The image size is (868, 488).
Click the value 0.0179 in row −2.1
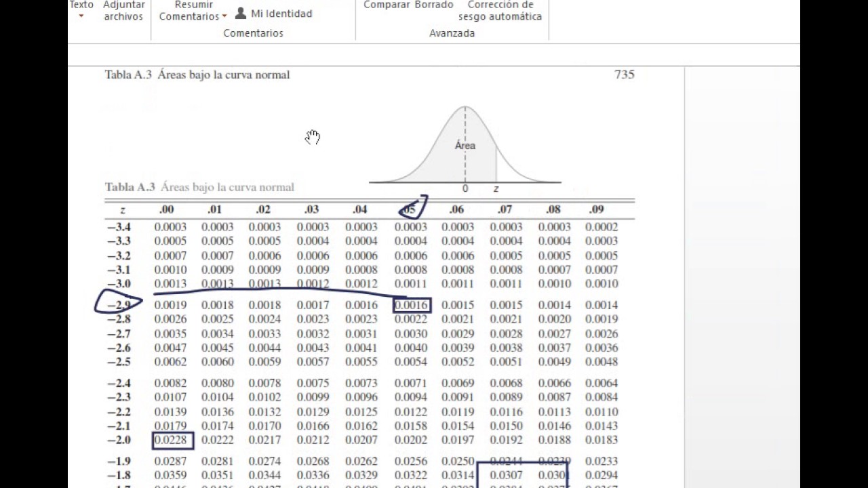pos(171,426)
